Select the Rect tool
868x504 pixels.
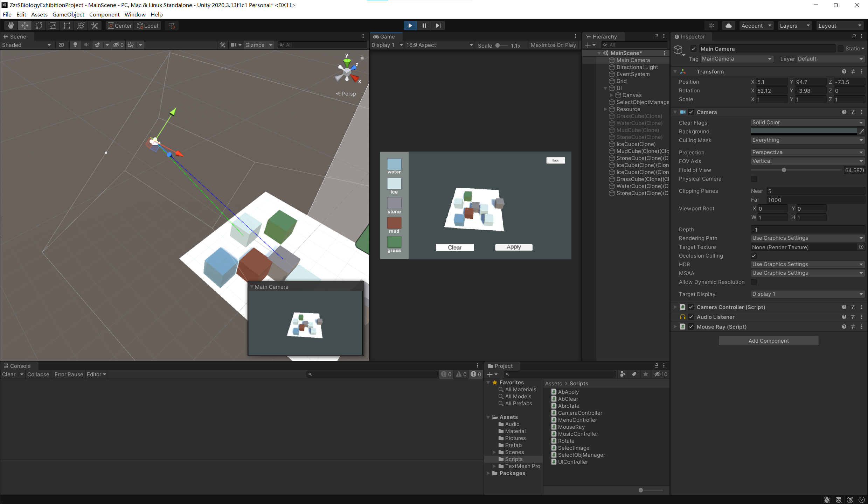67,26
